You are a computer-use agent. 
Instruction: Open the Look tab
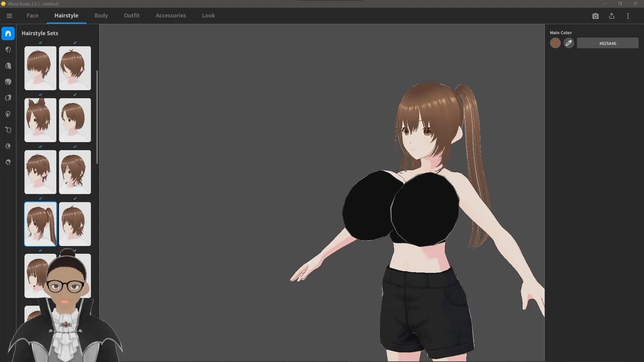(208, 16)
